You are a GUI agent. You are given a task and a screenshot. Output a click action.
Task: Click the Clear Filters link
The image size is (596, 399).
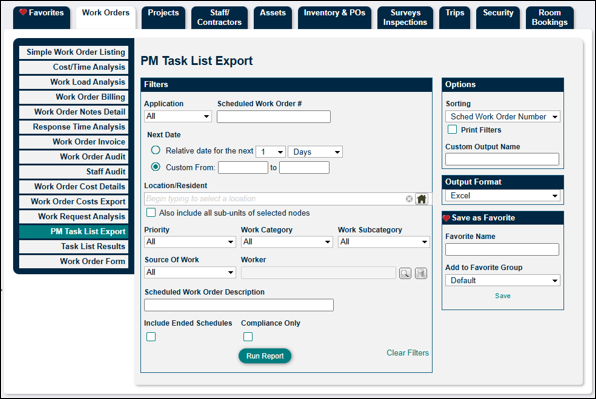pos(407,353)
